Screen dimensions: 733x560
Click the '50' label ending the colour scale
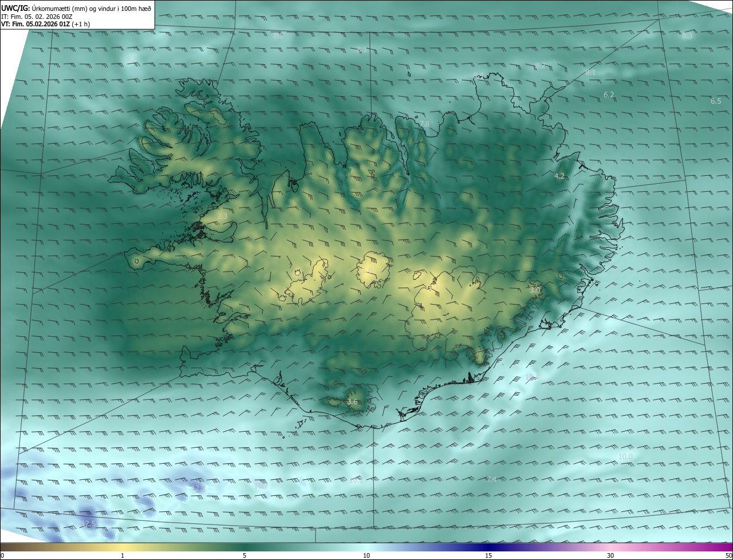tap(728, 555)
